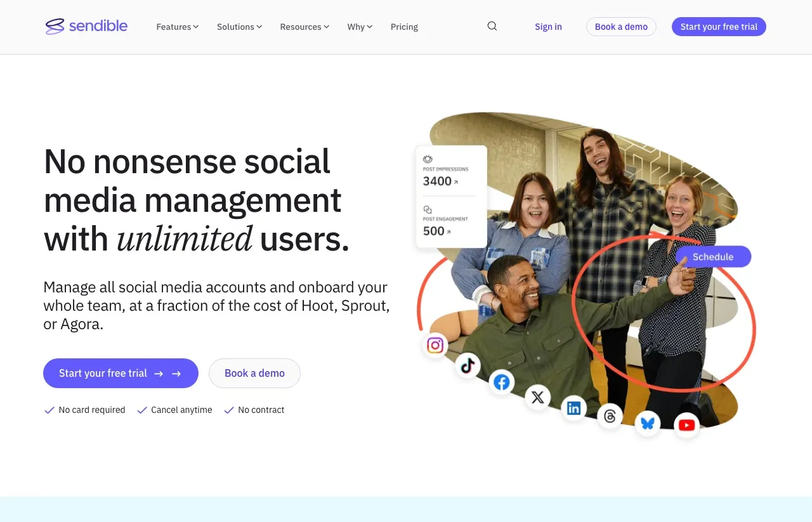Click the Sendible logo

click(86, 26)
